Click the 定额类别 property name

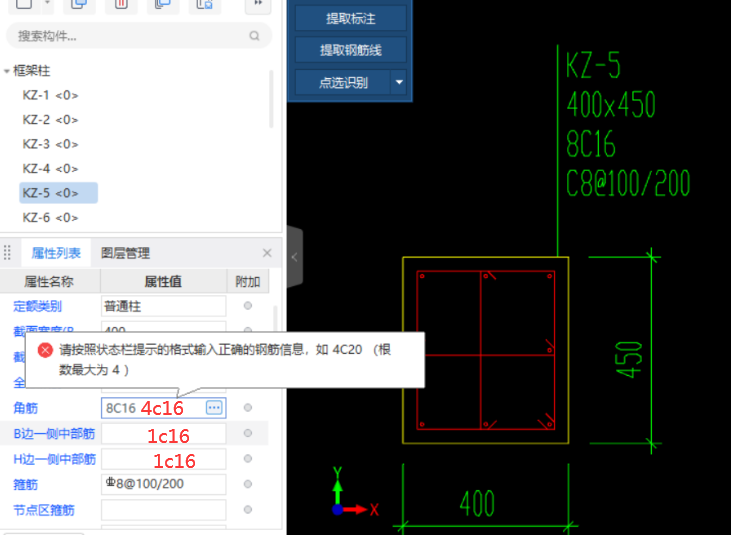point(37,306)
